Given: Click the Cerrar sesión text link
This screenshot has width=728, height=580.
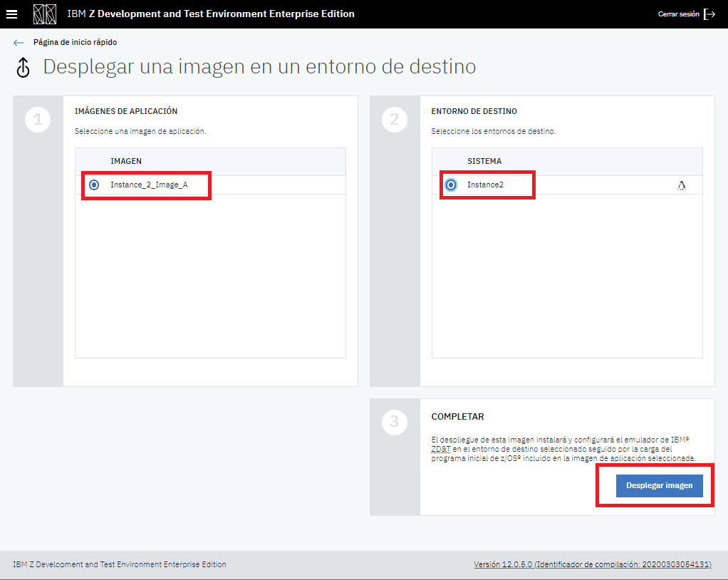Looking at the screenshot, I should 678,14.
